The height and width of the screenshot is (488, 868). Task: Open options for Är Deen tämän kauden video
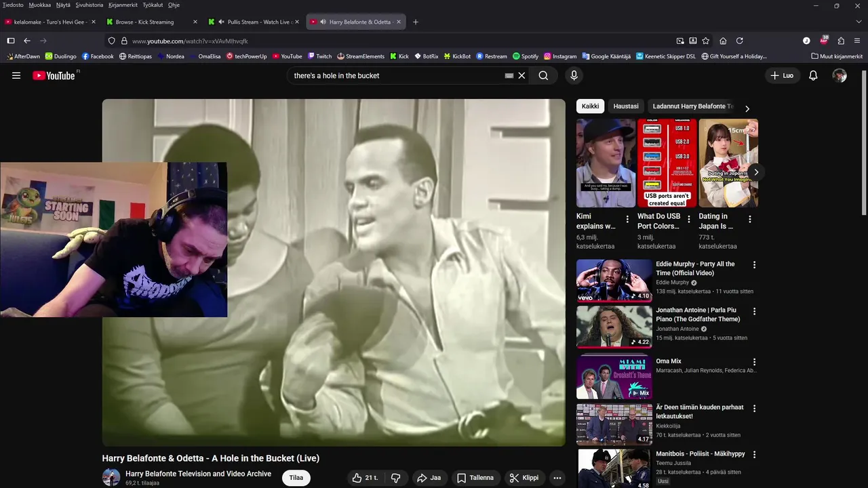754,408
